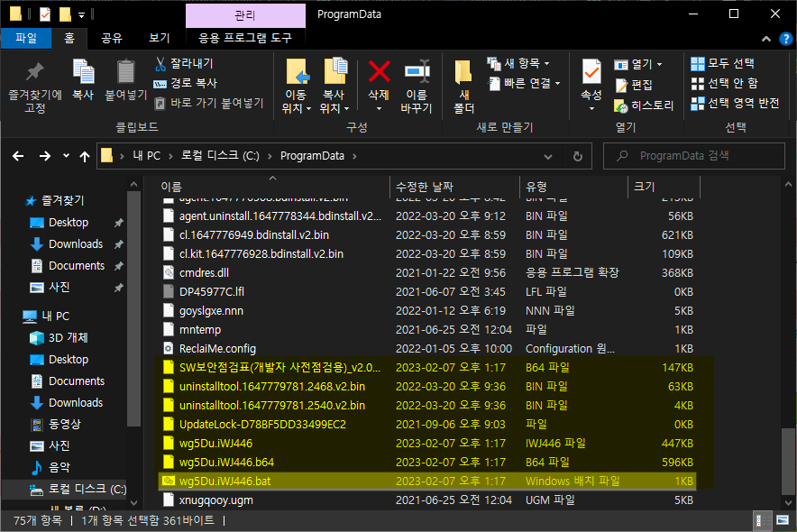Image resolution: width=797 pixels, height=532 pixels.
Task: Select file ReclaiMe.config
Action: (427, 349)
